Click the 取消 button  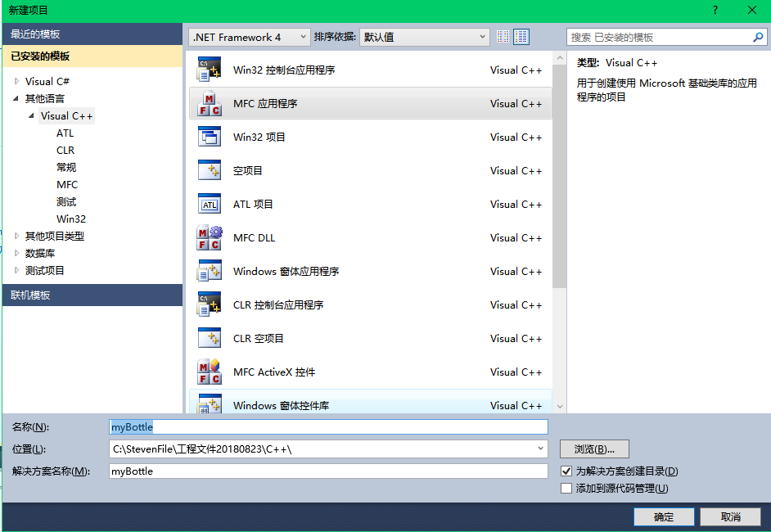pos(730,516)
